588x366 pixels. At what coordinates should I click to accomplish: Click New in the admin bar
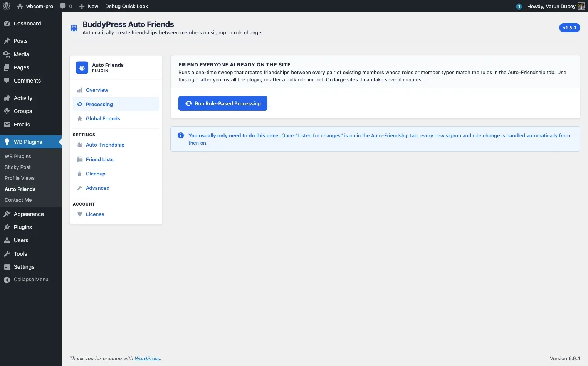click(93, 6)
